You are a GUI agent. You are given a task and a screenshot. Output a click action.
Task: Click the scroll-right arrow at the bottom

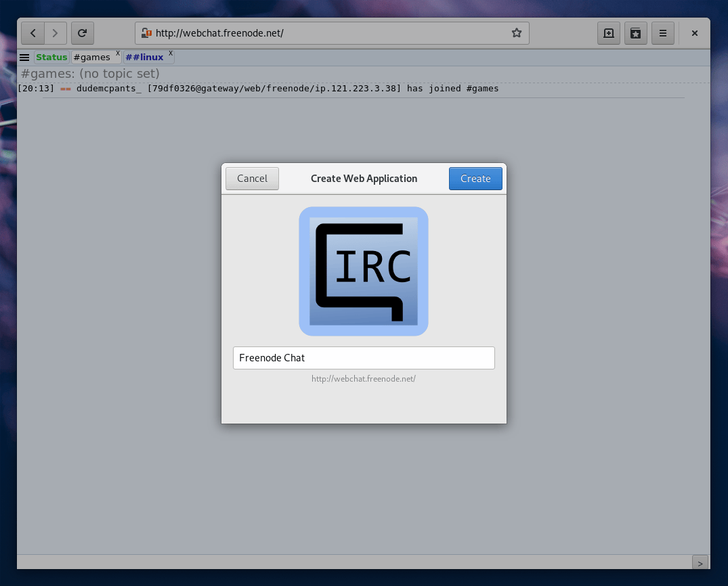[x=700, y=562]
